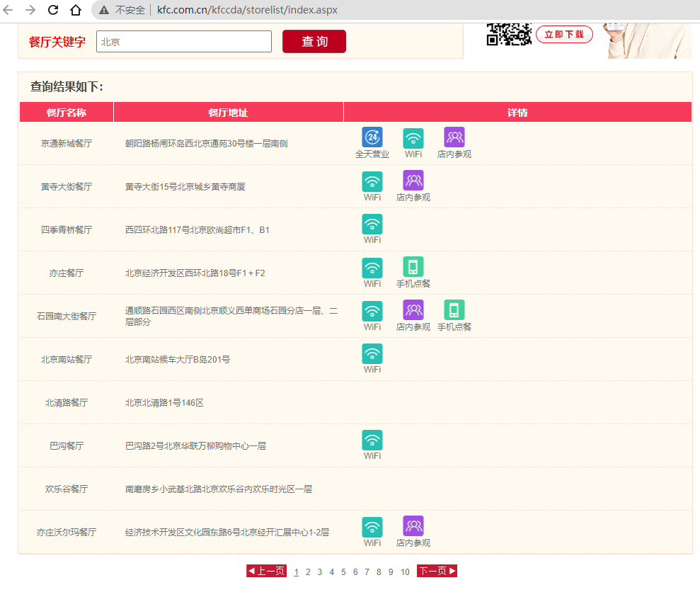Click address 北京经济开发区西环北路18号F1+F2
Screen dimensions: 700x597
(x=195, y=273)
